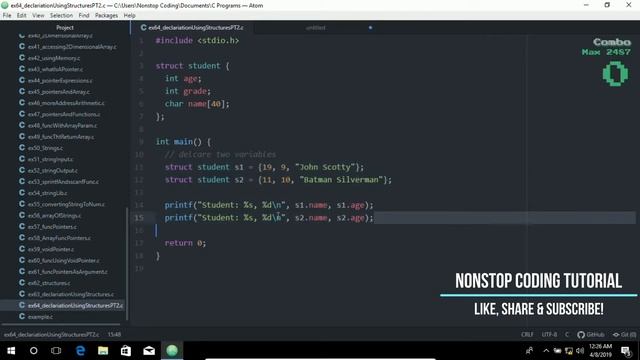Open the File menu
The image size is (640, 360).
point(7,16)
